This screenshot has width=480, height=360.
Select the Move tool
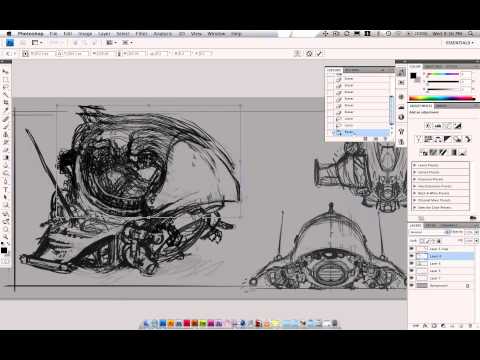point(5,72)
